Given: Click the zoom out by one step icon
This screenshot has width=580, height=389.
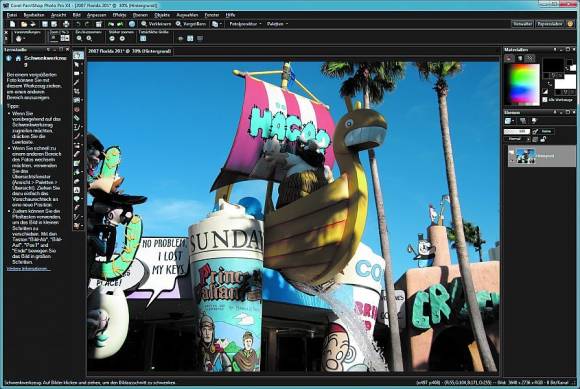Looking at the screenshot, I should pos(112,38).
